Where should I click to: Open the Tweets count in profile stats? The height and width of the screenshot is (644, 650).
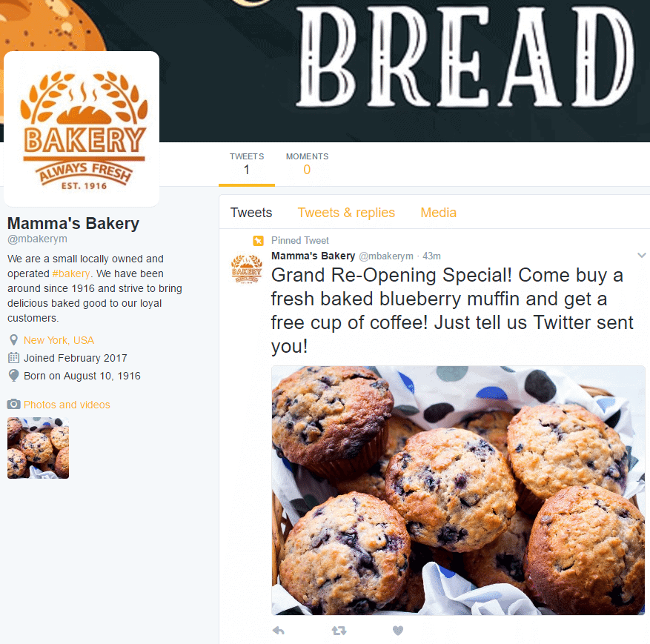click(247, 164)
